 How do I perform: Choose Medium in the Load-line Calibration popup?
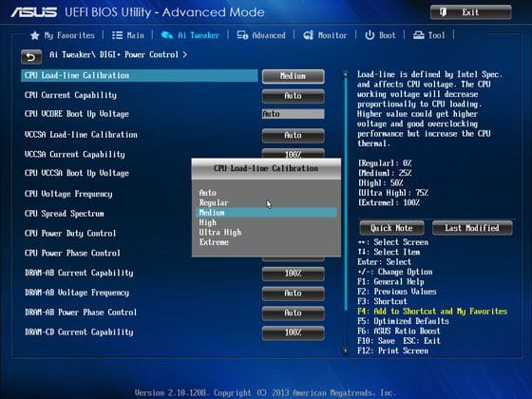click(x=266, y=213)
